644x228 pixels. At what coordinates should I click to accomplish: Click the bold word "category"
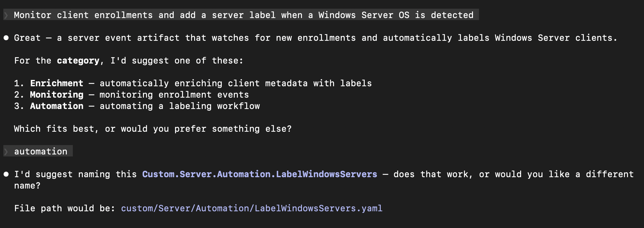tap(78, 61)
